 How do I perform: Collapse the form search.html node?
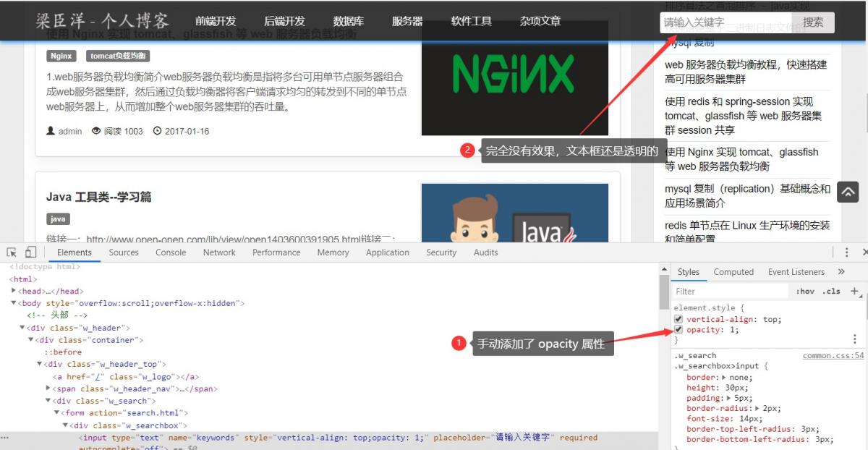57,413
